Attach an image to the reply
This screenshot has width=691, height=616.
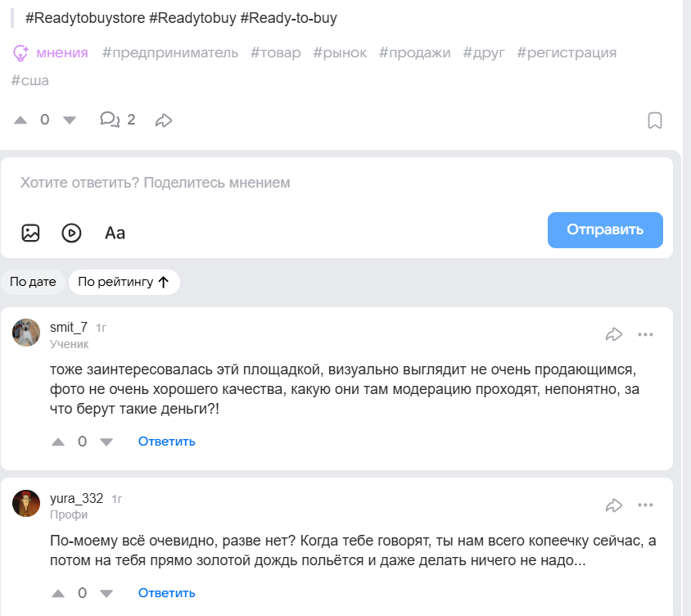pyautogui.click(x=31, y=233)
